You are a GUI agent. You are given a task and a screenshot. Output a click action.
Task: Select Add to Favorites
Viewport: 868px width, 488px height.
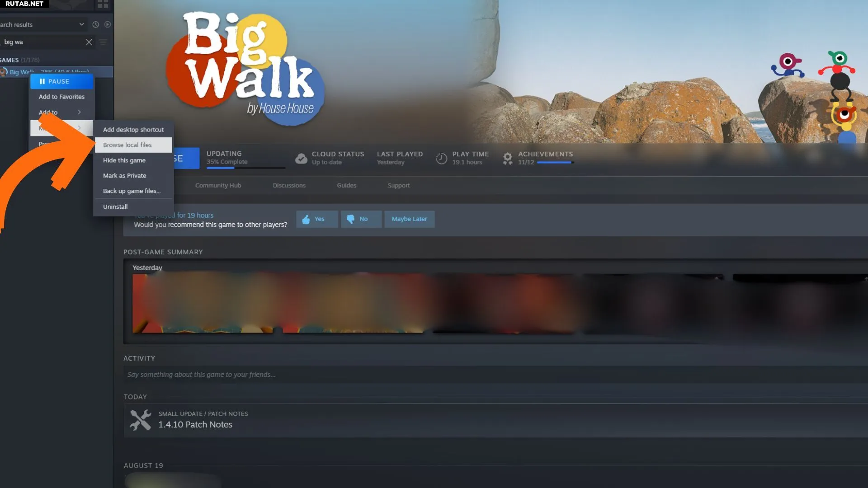61,97
